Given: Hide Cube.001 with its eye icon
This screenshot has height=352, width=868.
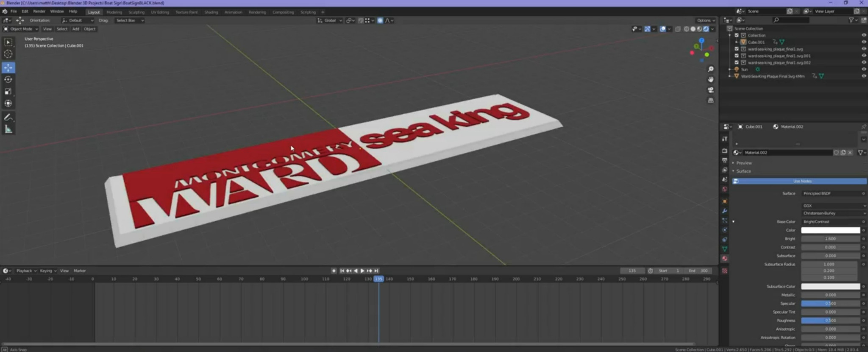Looking at the screenshot, I should [864, 42].
